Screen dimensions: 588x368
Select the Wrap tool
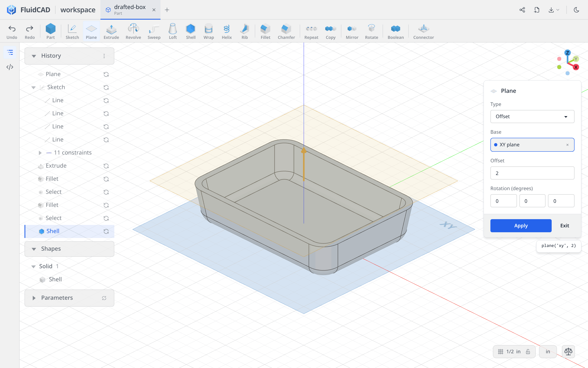point(209,31)
